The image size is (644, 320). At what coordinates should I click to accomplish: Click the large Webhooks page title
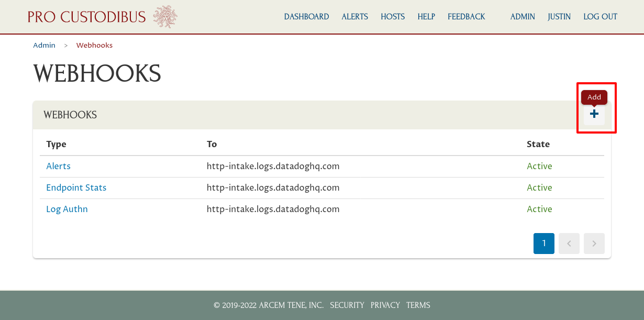(97, 73)
